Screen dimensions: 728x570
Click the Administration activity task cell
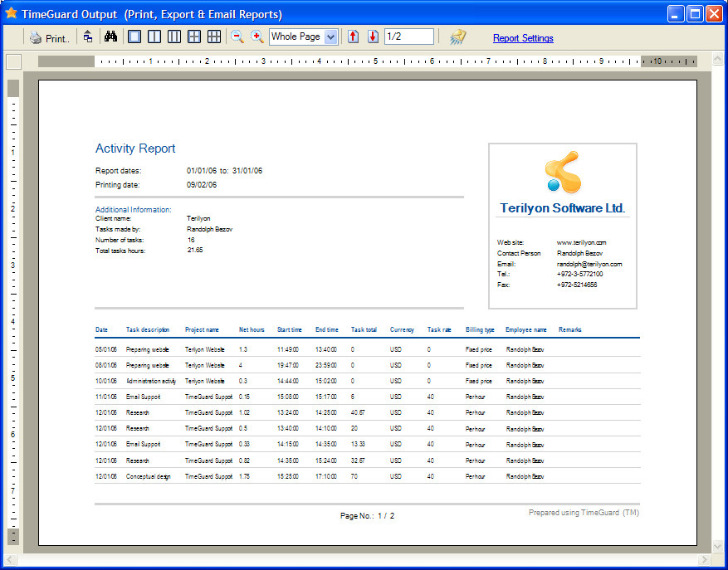[x=151, y=381]
